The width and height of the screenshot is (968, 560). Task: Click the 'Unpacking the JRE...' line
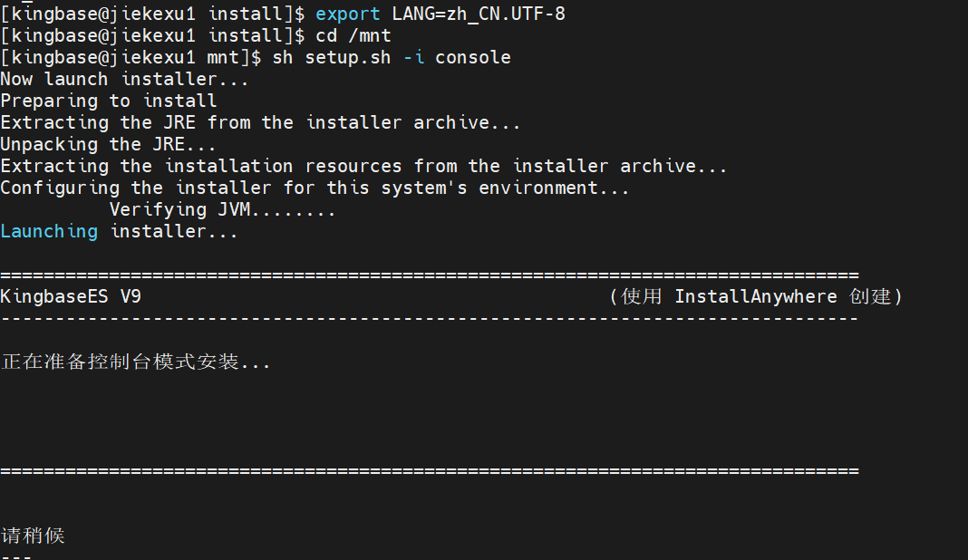click(108, 144)
